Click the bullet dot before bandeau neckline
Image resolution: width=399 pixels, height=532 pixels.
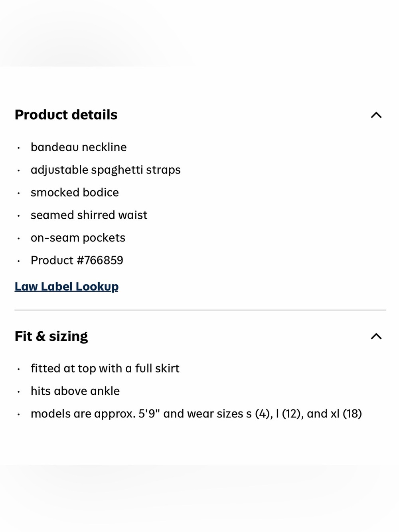(x=18, y=148)
